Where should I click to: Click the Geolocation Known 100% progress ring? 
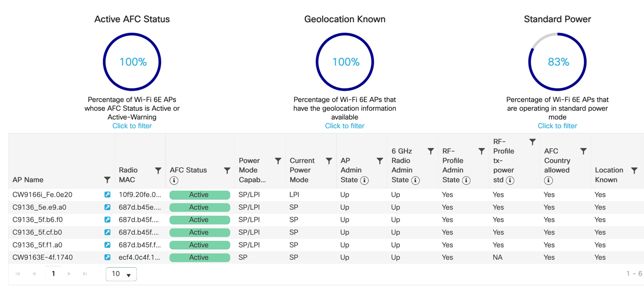click(x=345, y=62)
